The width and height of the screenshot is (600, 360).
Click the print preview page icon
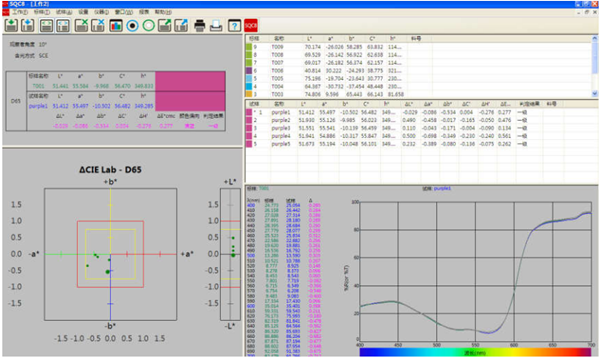[216, 26]
